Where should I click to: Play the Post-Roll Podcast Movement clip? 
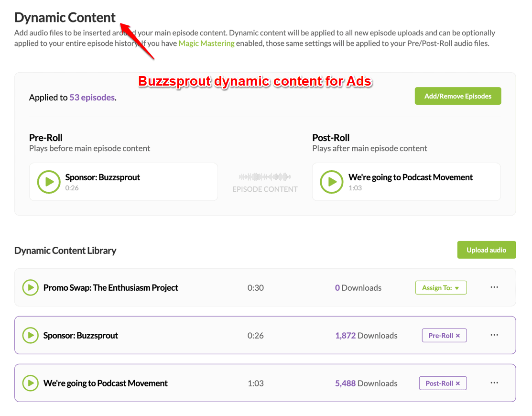331,182
